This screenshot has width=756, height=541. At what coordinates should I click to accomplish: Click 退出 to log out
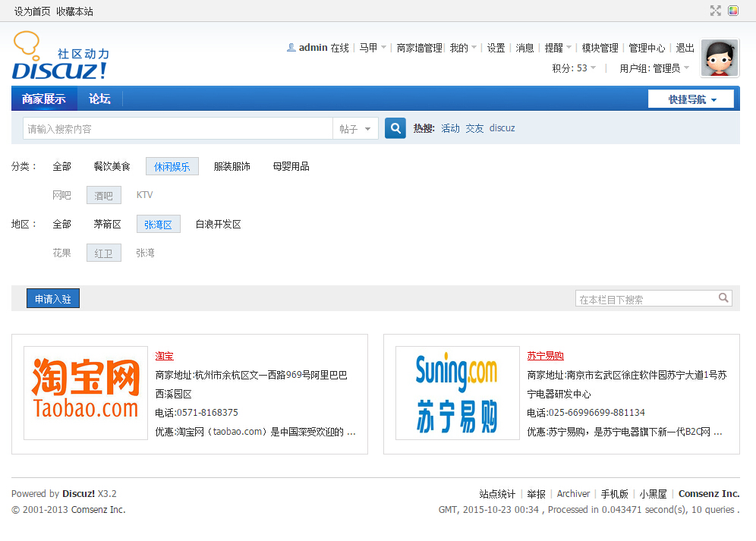(685, 48)
